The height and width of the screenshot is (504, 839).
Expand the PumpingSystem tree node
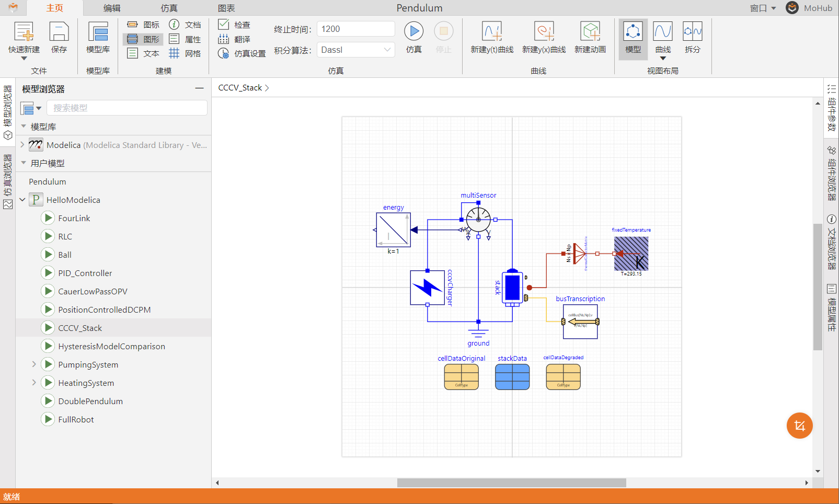point(34,364)
